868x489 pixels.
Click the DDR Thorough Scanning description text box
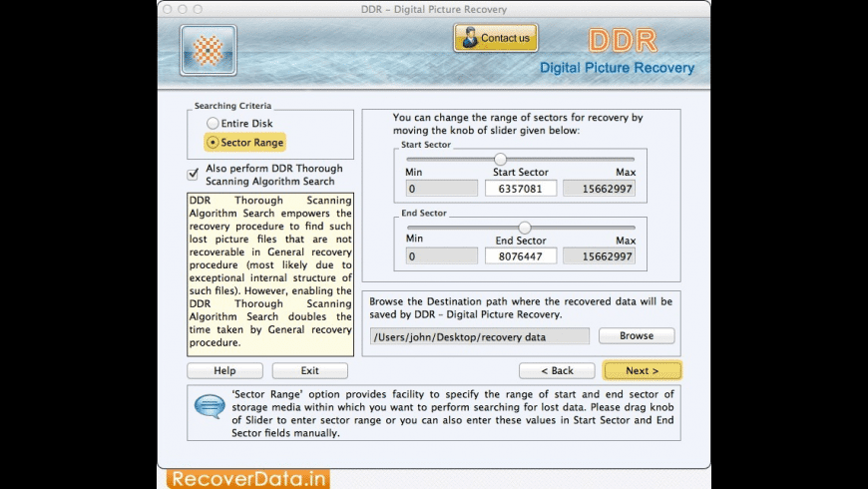270,274
